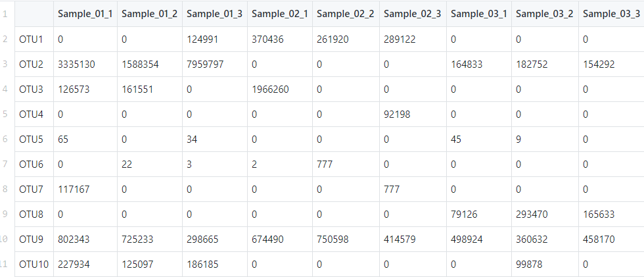
Task: Click the cell with value 1588354
Action: 150,64
